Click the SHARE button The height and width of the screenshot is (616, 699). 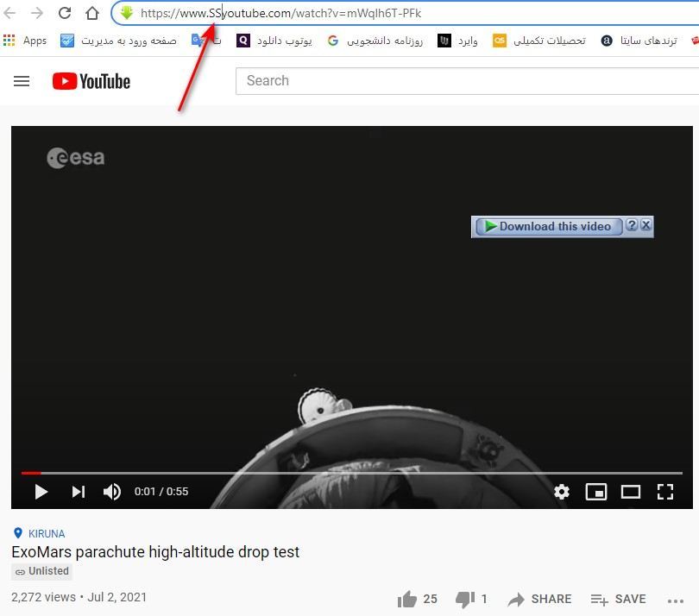(539, 599)
